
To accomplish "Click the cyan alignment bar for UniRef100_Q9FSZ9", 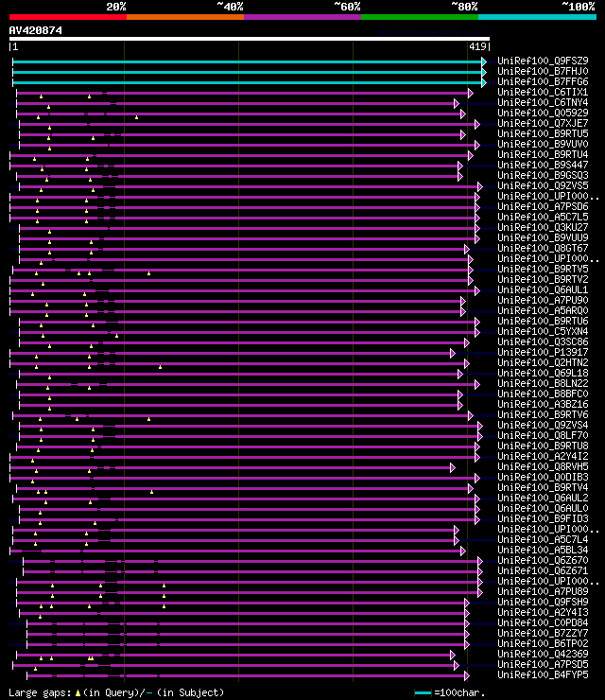I will pos(249,61).
